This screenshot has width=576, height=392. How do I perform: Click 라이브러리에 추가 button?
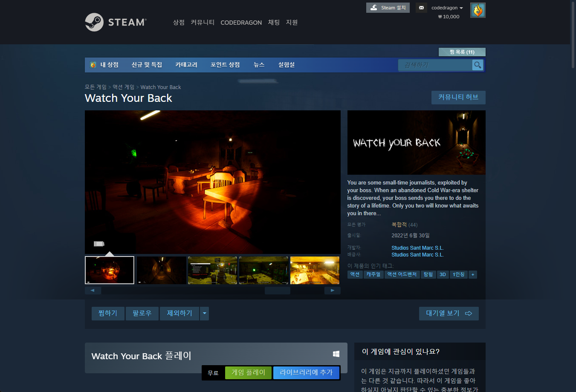tap(306, 372)
